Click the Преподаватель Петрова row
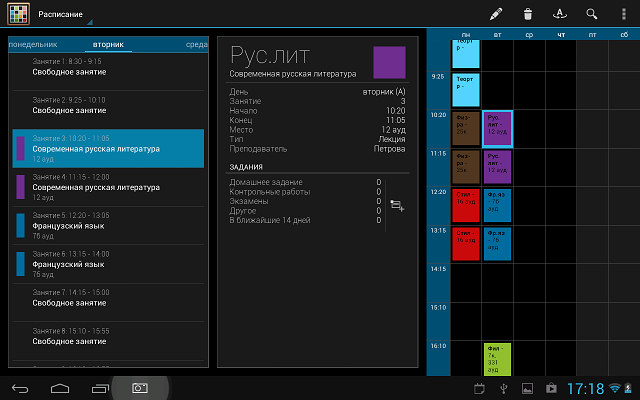 point(317,149)
